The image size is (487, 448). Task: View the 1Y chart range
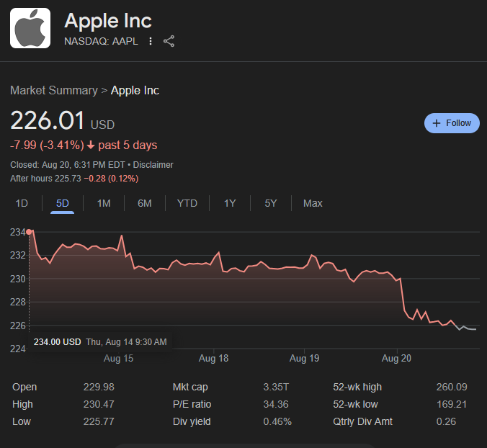[230, 204]
